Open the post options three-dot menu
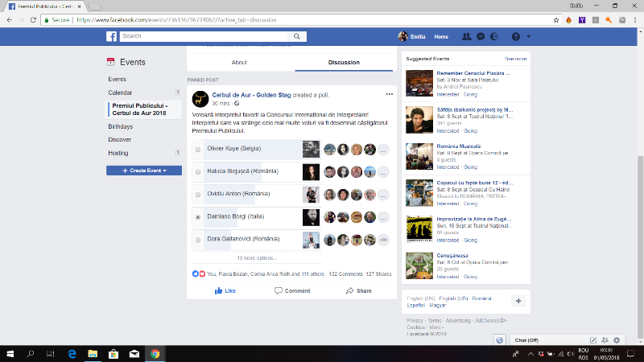Viewport: 644px width, 362px height. [389, 95]
